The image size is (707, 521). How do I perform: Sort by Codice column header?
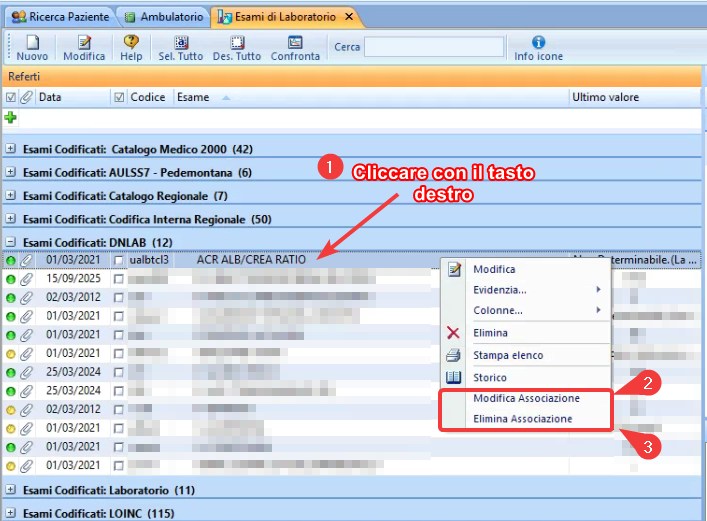147,97
